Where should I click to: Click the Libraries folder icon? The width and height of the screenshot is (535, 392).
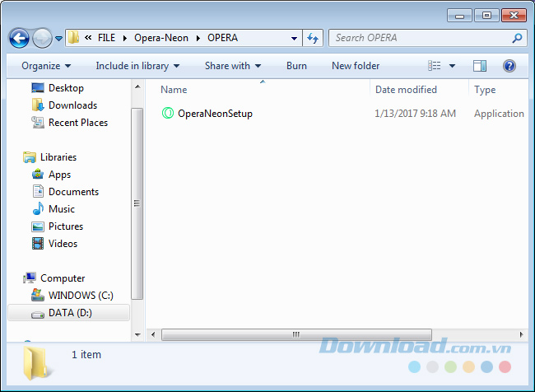pyautogui.click(x=30, y=157)
